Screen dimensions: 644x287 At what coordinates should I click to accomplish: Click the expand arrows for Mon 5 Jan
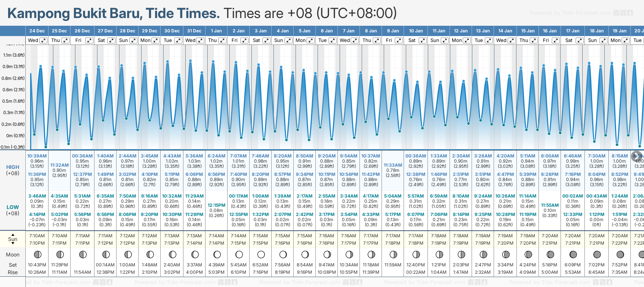[311, 40]
